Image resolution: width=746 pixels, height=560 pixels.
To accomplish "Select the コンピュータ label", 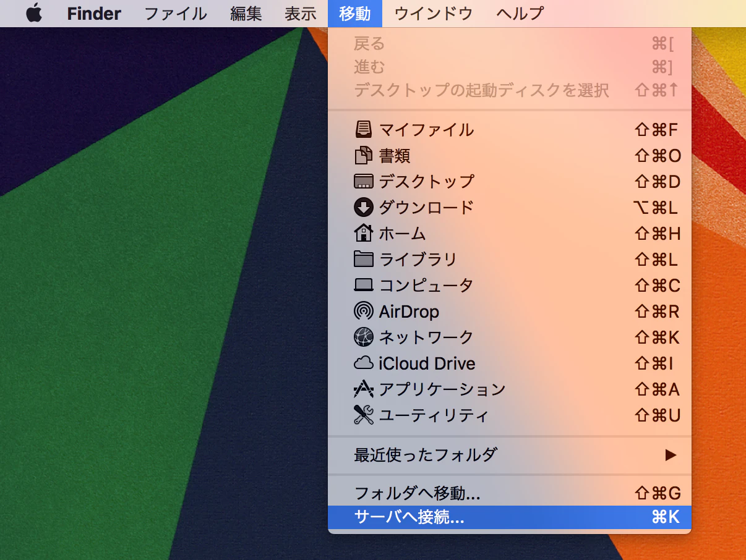I will [x=426, y=285].
